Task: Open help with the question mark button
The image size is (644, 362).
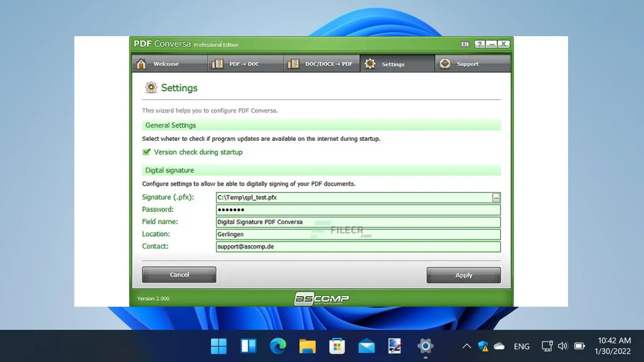Action: click(480, 44)
